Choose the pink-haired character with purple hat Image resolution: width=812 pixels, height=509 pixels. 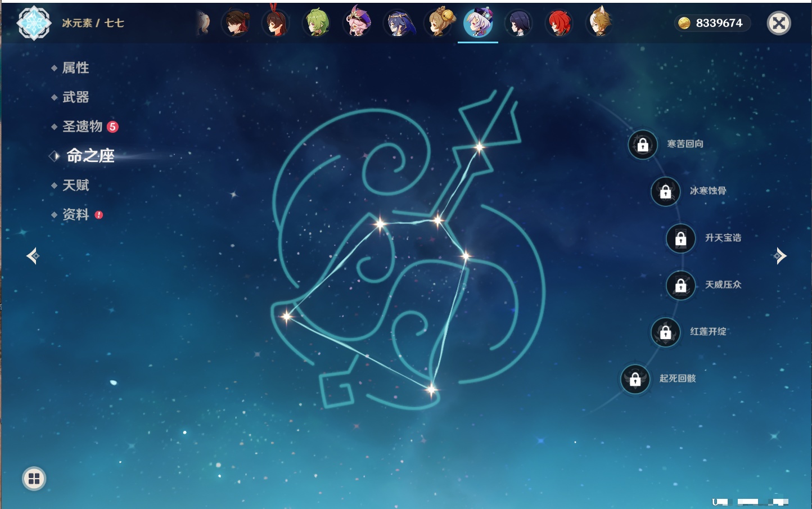click(358, 22)
